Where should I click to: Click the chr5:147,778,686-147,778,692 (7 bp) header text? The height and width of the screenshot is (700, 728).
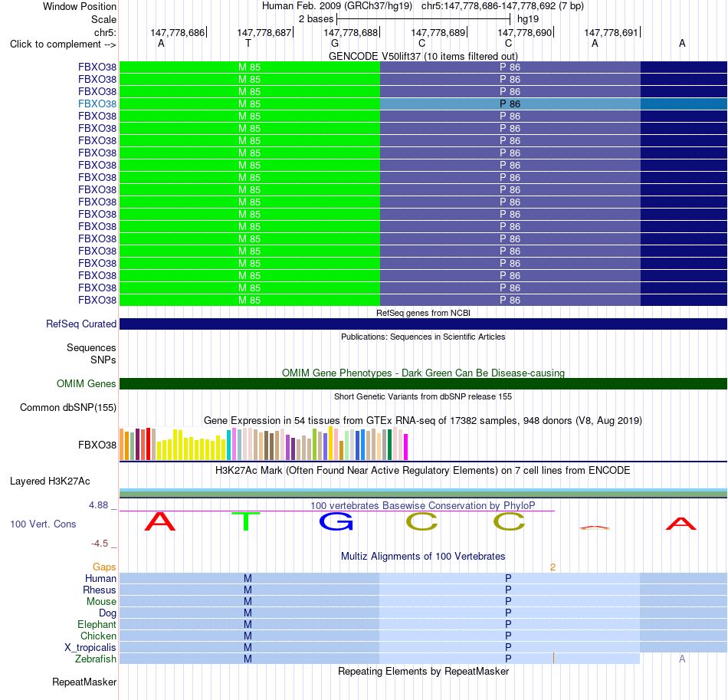coord(503,6)
